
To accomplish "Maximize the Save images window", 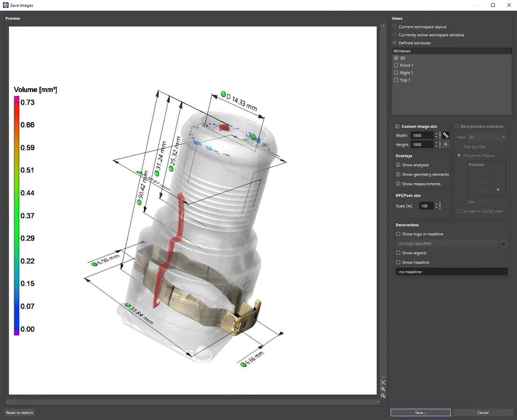I will pyautogui.click(x=493, y=5).
